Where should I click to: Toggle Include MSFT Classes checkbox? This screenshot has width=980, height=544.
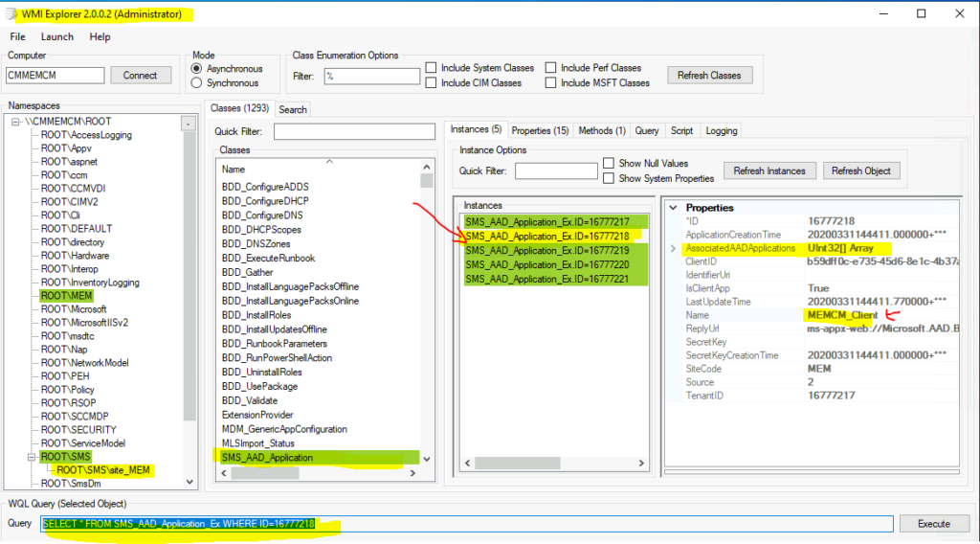(551, 83)
